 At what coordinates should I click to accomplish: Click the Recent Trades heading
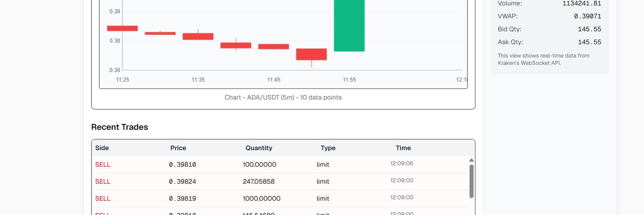[120, 127]
